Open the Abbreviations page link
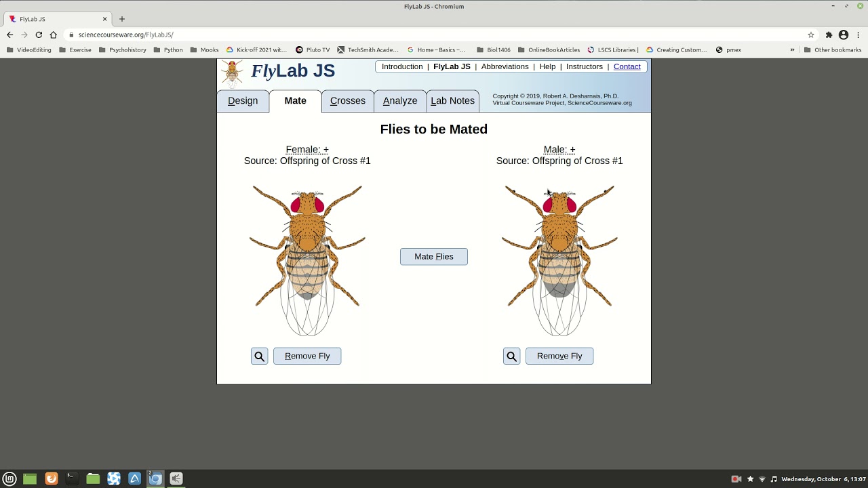868x488 pixels. (x=505, y=66)
